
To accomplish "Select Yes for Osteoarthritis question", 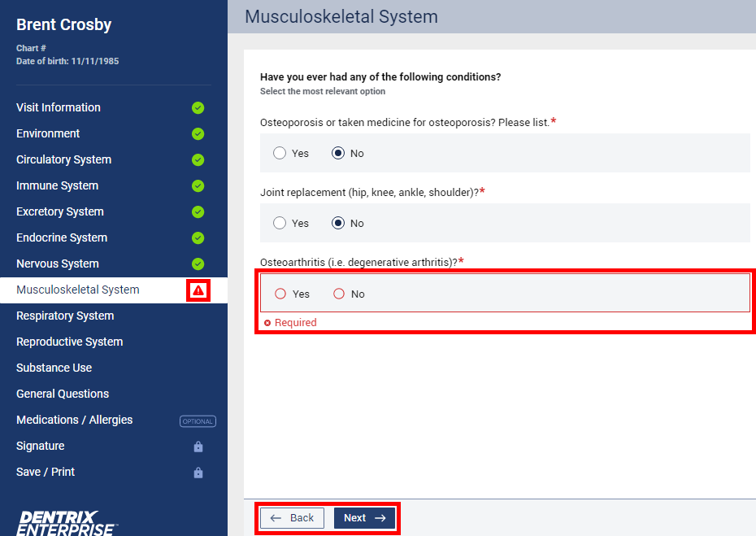I will click(x=280, y=294).
